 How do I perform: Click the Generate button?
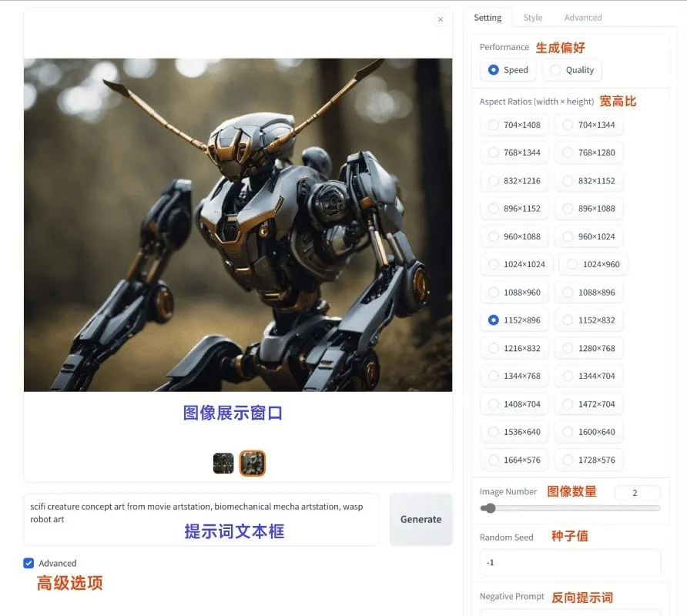click(x=421, y=520)
